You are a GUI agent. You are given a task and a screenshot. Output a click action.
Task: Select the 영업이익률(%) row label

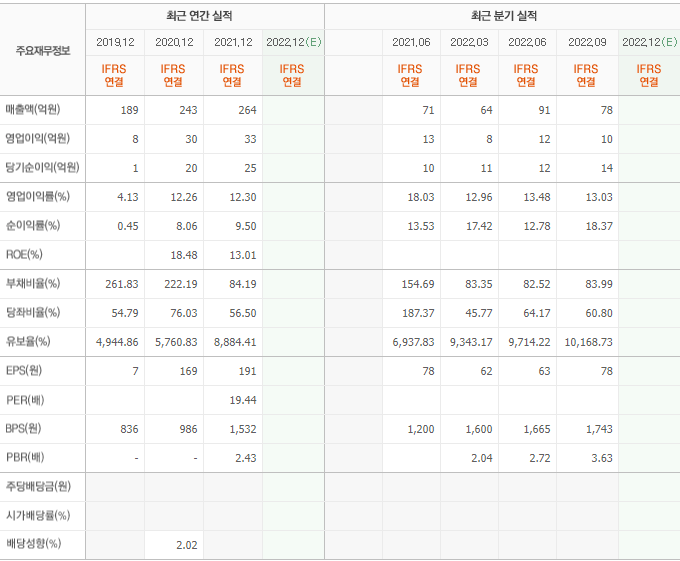click(38, 197)
